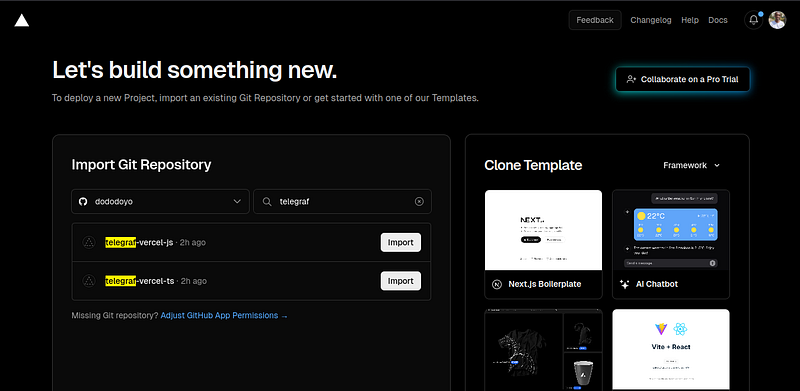The height and width of the screenshot is (391, 800).
Task: Click Adjust GitHub App Permissions link
Action: click(x=224, y=315)
